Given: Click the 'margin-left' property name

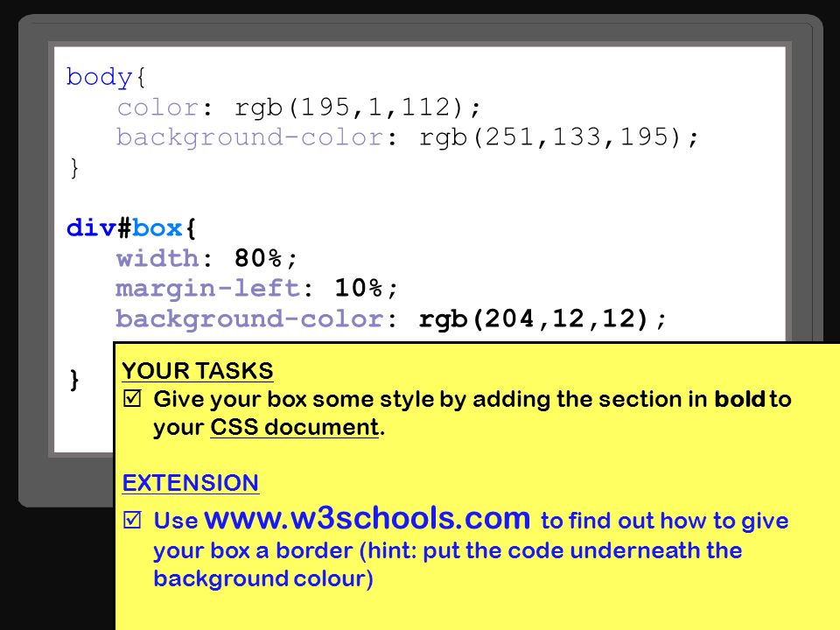Looking at the screenshot, I should click(208, 289).
